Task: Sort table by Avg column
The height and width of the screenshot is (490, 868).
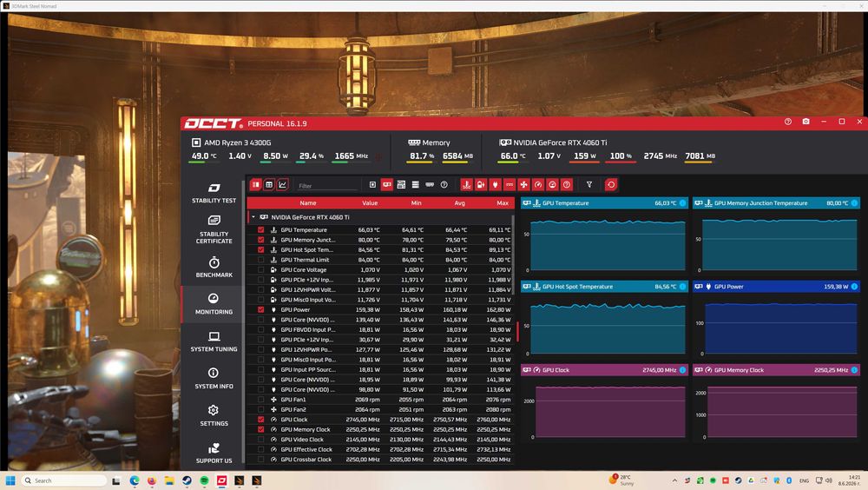Action: pos(459,203)
